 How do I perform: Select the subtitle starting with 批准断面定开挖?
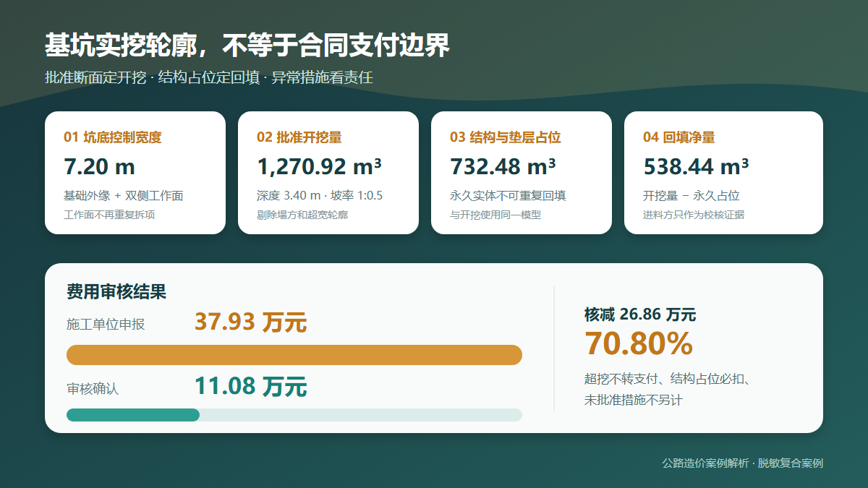click(209, 77)
